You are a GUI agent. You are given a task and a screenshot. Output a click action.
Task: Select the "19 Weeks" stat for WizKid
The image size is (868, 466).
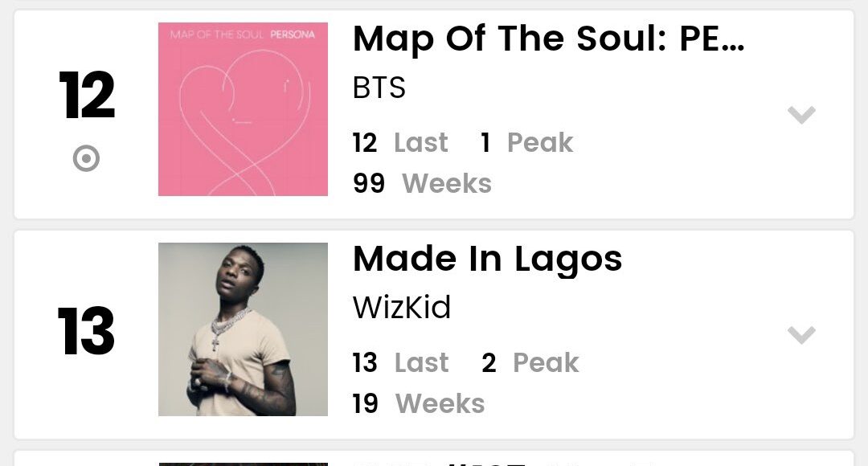click(x=419, y=404)
